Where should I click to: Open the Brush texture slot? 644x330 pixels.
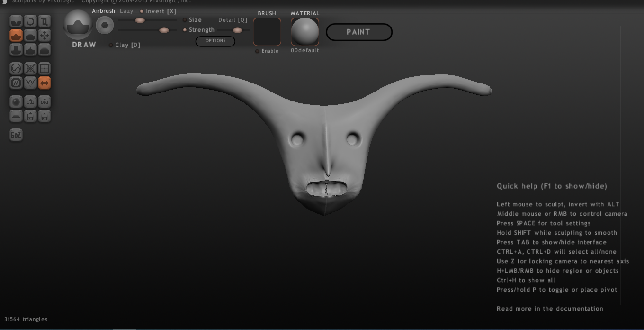(x=267, y=32)
